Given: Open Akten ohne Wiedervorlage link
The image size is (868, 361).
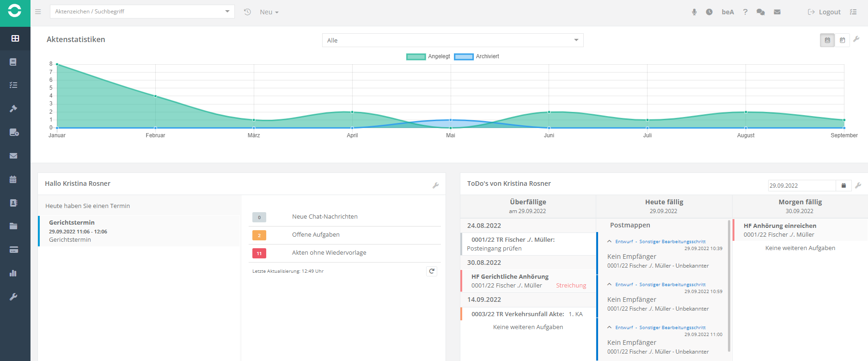Looking at the screenshot, I should click(329, 252).
